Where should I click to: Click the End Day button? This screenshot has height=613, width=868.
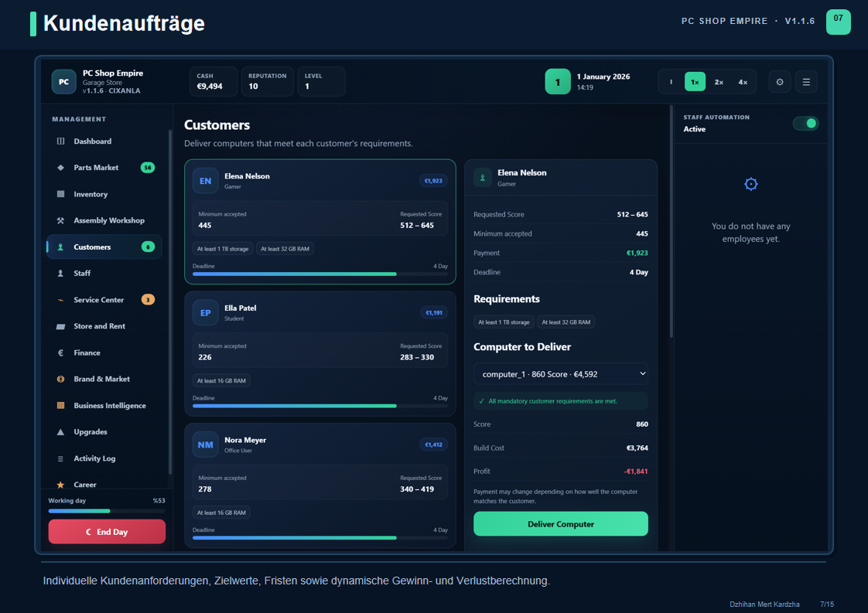point(107,532)
